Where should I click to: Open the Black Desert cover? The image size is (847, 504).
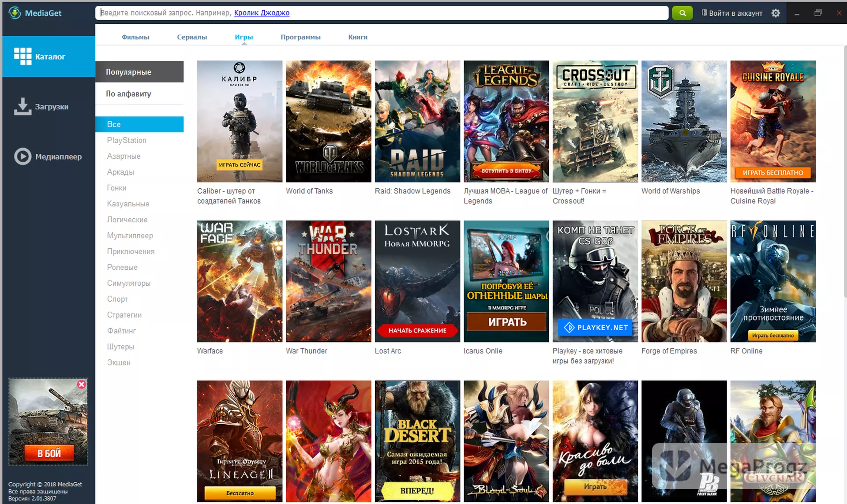point(417,441)
